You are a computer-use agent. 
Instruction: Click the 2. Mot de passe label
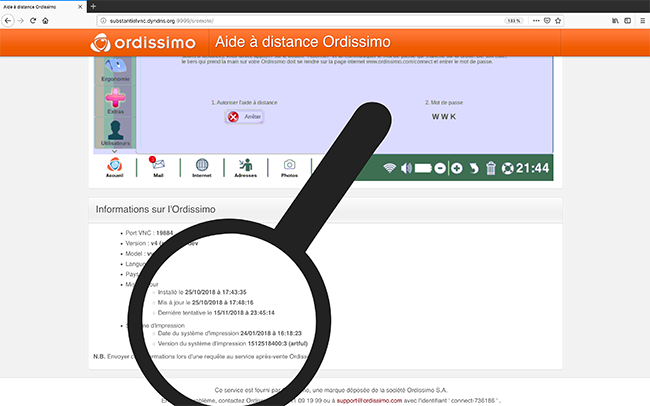click(444, 102)
